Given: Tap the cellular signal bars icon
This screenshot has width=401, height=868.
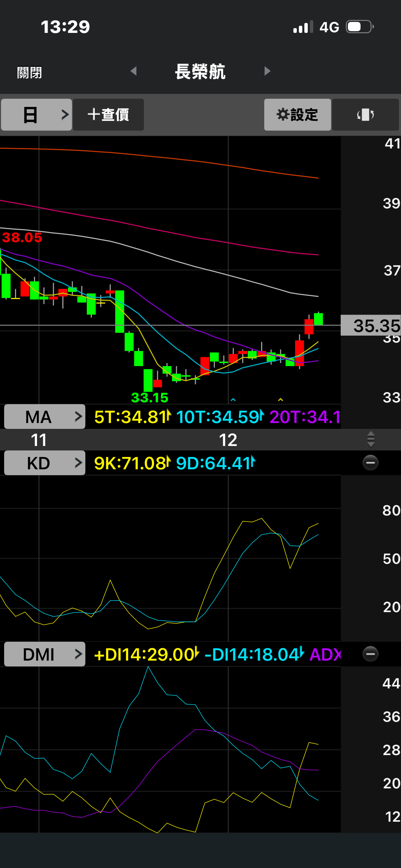Looking at the screenshot, I should click(x=303, y=27).
